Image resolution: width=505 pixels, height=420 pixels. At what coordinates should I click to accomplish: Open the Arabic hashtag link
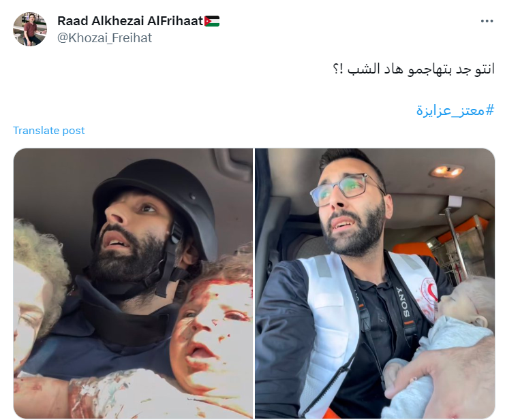(x=455, y=110)
